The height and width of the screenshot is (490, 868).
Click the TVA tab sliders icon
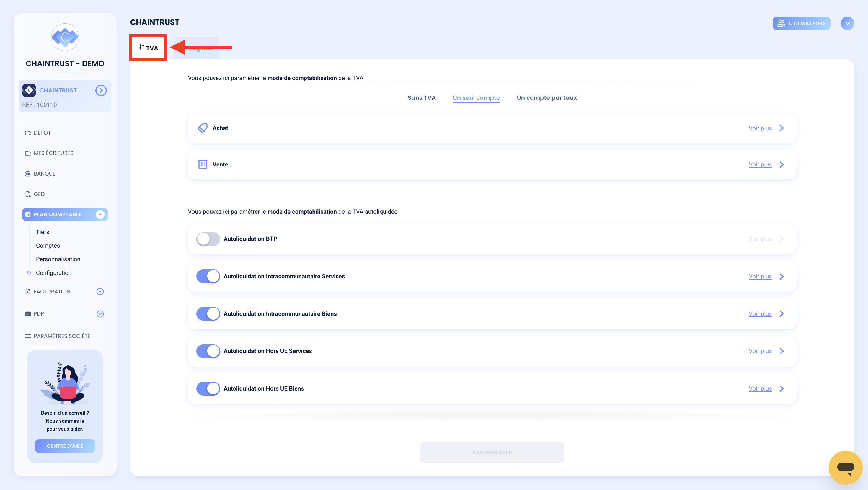(x=141, y=47)
